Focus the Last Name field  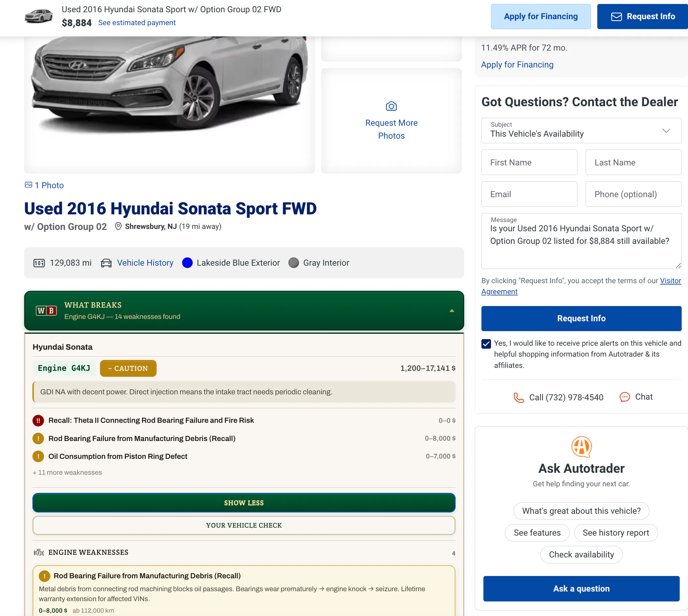(x=633, y=162)
